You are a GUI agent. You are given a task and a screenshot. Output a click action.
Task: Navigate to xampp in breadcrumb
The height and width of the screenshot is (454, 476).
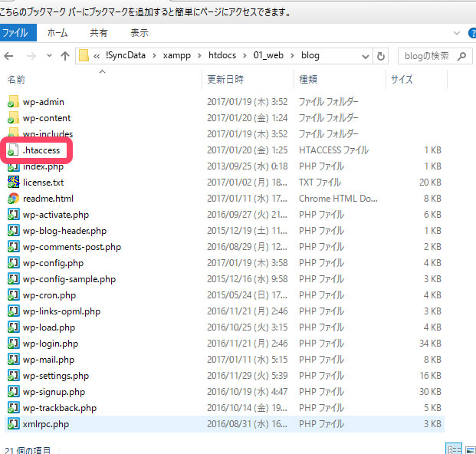point(176,55)
